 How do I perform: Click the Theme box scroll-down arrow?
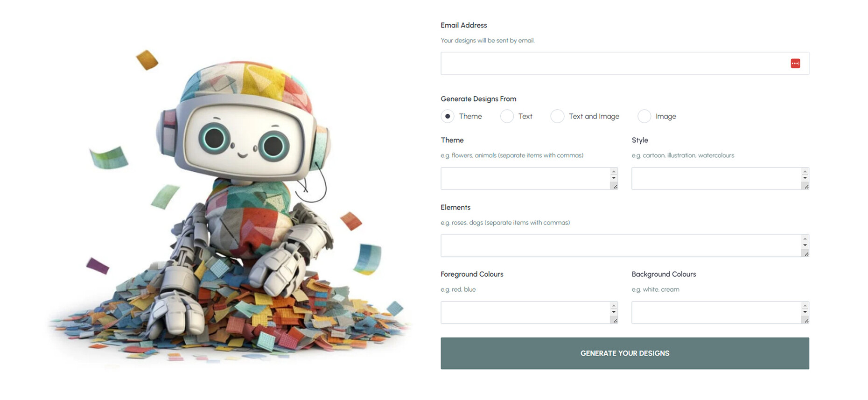click(614, 178)
